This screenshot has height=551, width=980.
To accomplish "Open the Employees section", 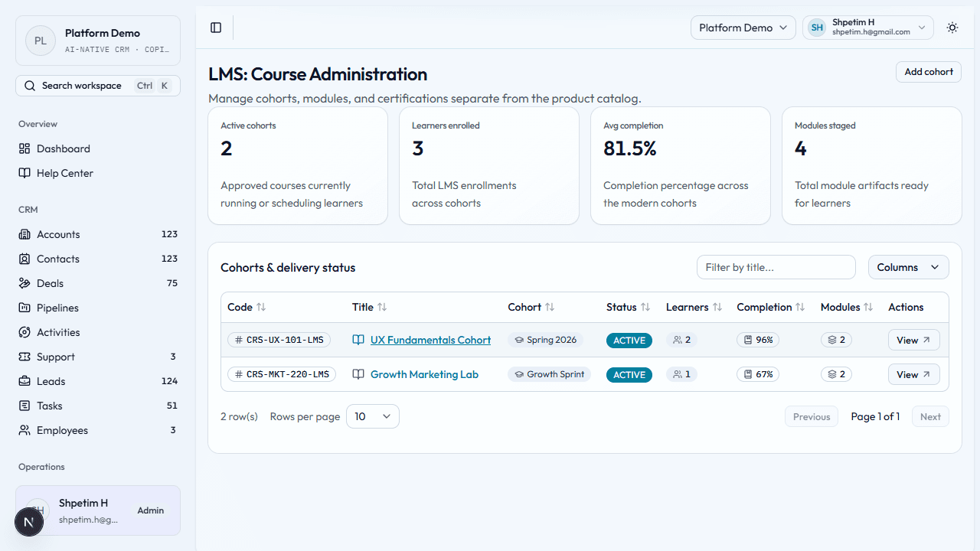I will [61, 430].
